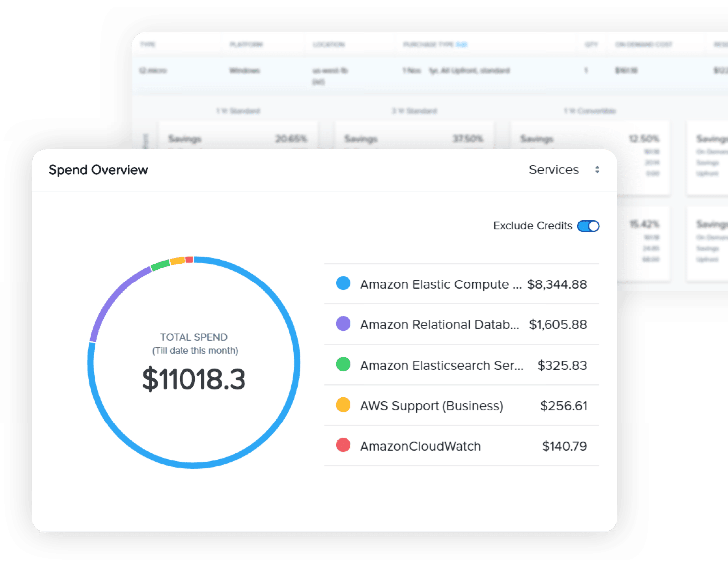Click the (Till date this month) caption

[195, 351]
